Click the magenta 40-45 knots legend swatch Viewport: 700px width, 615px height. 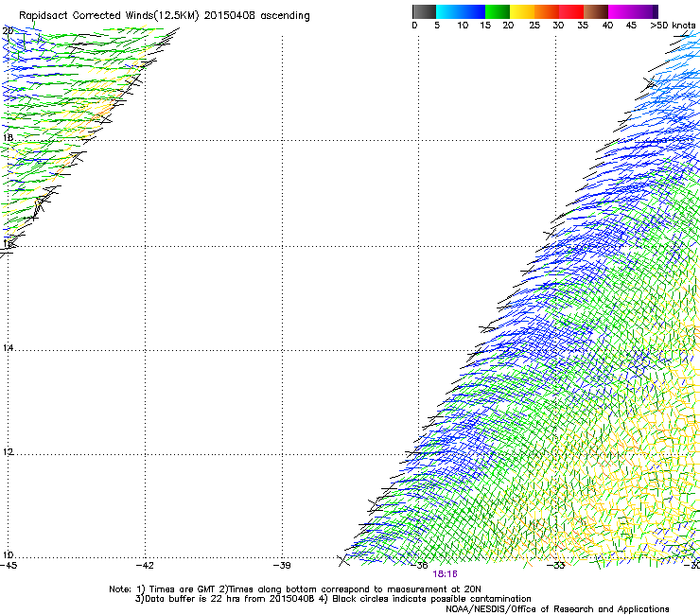click(x=621, y=11)
